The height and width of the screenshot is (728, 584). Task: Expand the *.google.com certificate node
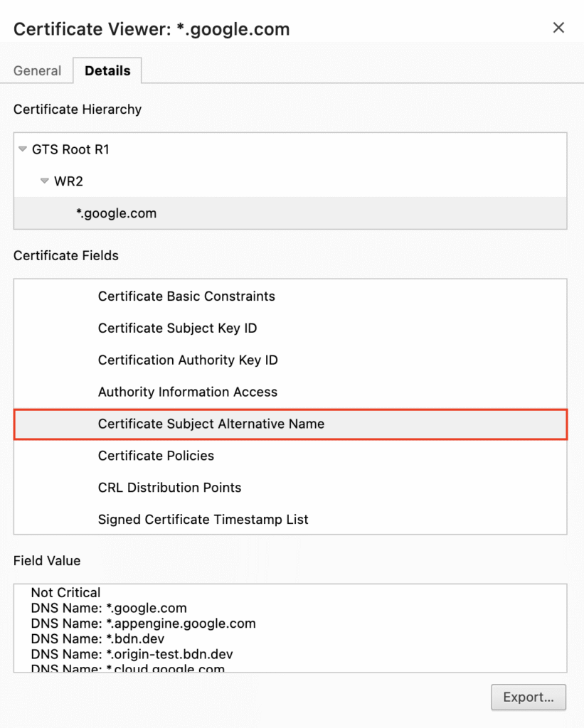[117, 213]
